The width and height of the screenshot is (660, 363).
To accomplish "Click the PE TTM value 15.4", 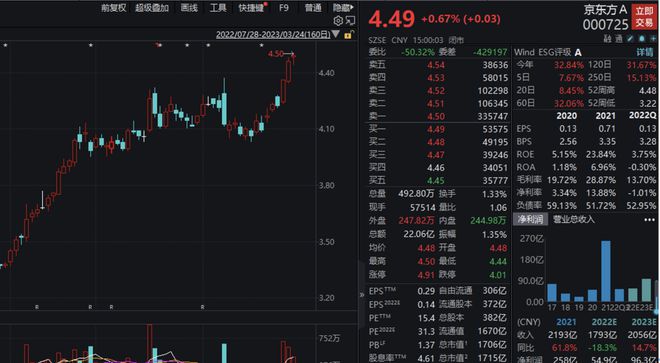I will [x=426, y=318].
